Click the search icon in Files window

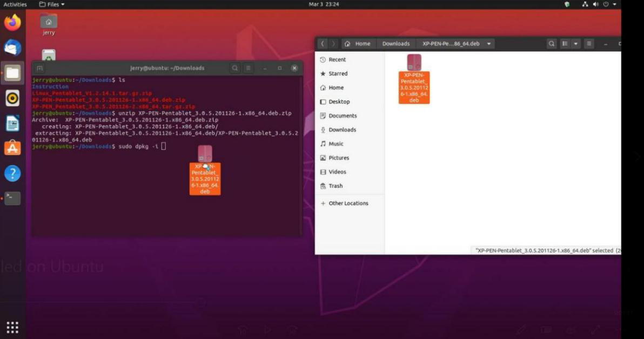click(552, 44)
